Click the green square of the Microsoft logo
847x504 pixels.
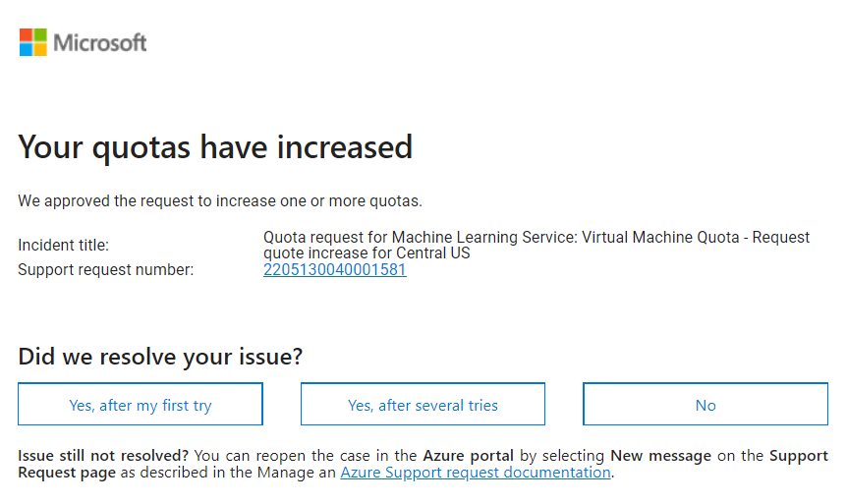[x=40, y=35]
